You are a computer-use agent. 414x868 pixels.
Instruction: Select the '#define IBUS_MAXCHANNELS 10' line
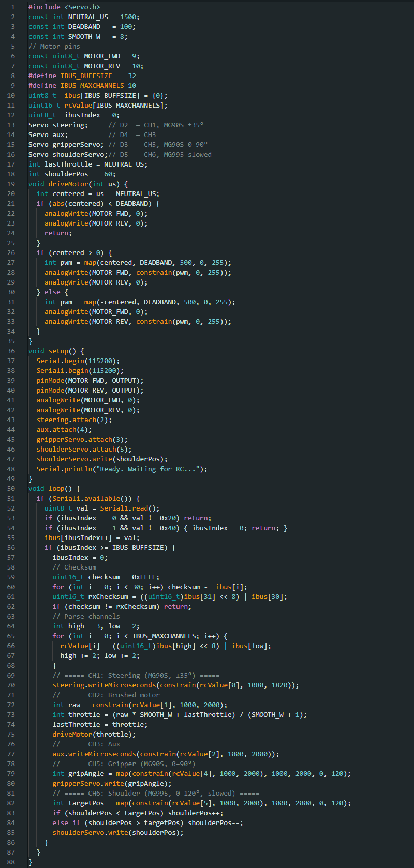click(82, 86)
